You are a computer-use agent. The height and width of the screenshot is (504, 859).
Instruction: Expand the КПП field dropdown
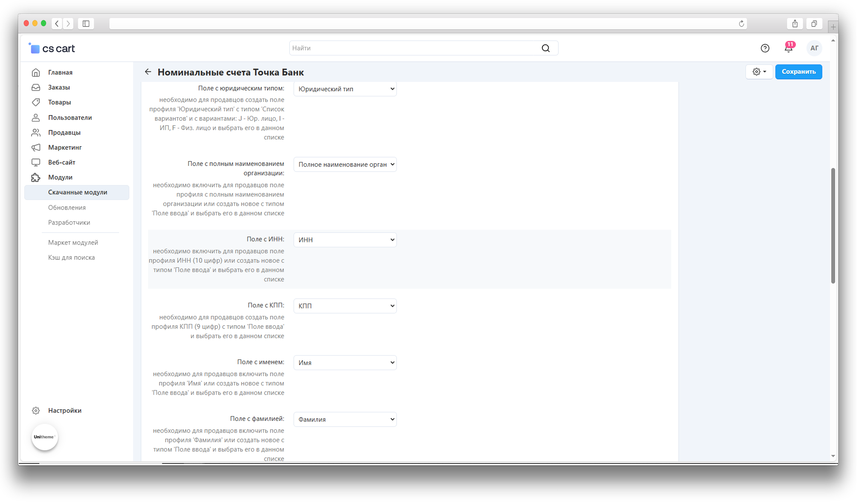point(345,306)
